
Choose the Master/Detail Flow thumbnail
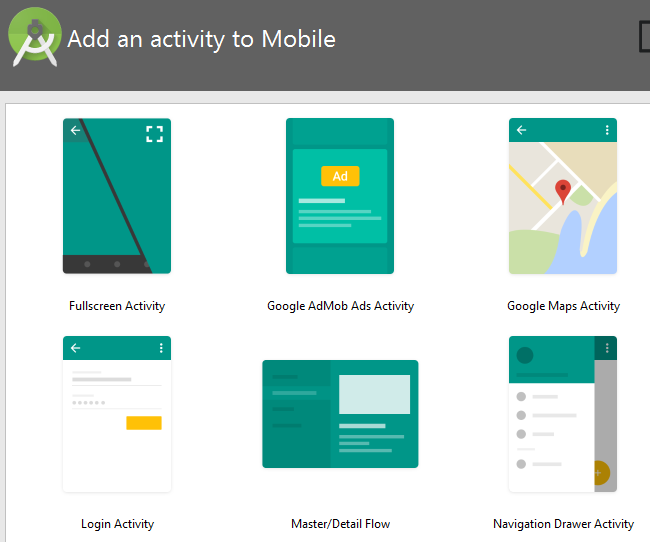click(340, 414)
